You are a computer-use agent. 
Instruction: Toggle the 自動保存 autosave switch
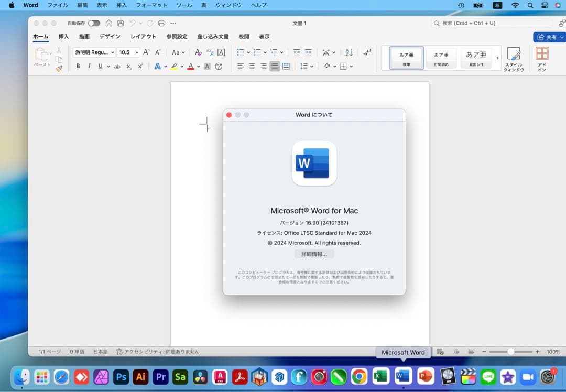pos(94,23)
